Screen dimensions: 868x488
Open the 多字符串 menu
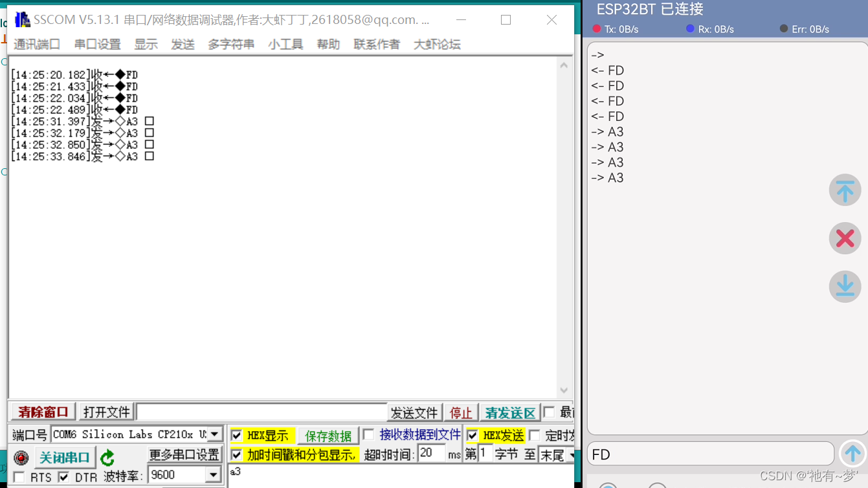point(231,44)
